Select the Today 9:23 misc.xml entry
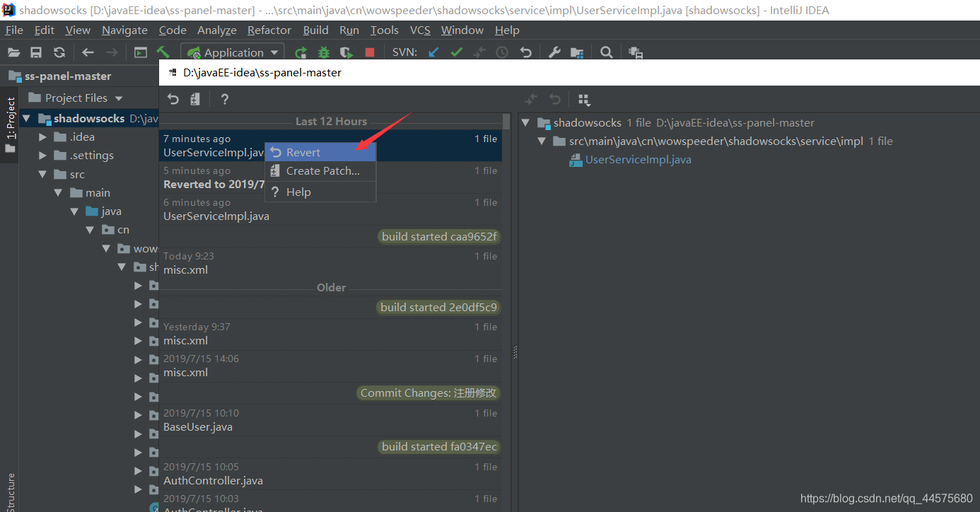 pyautogui.click(x=330, y=263)
